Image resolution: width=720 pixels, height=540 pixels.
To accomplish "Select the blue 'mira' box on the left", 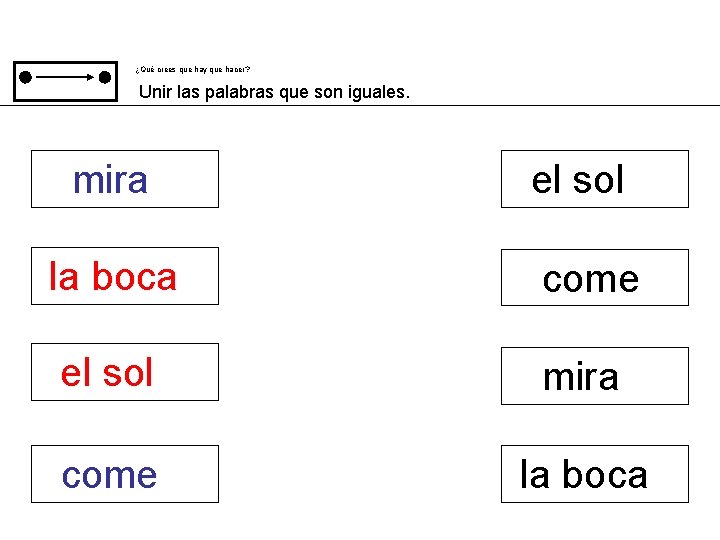I will (124, 179).
